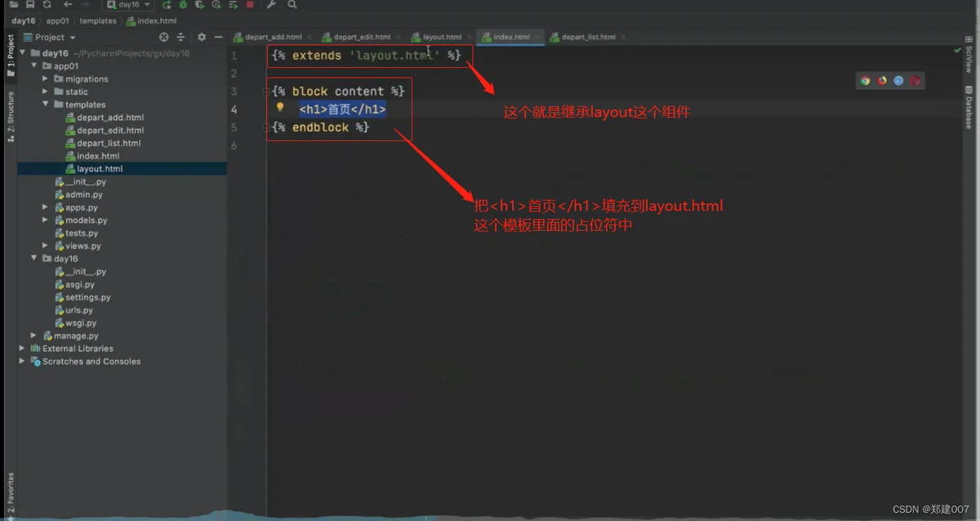Close the depart_add.html tab
The width and height of the screenshot is (980, 521).
[310, 38]
